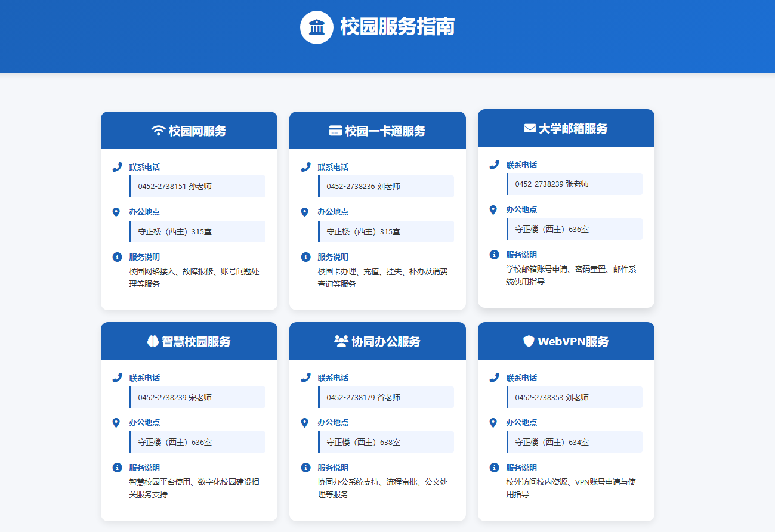The height and width of the screenshot is (532, 775).
Task: Click the shield icon beside WebVPN服务
Action: [x=529, y=341]
